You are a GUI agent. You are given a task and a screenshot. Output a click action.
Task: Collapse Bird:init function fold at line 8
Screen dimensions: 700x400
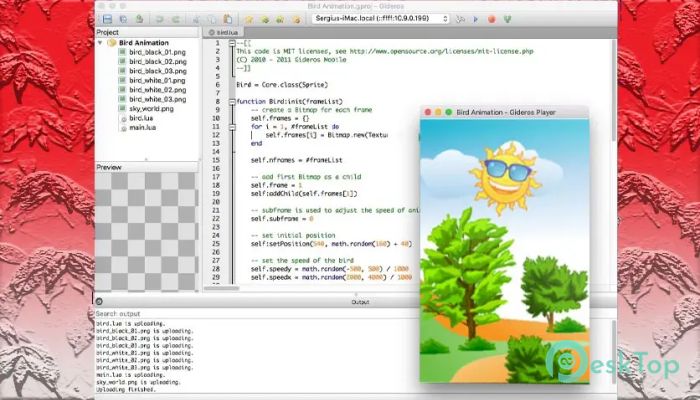point(232,102)
